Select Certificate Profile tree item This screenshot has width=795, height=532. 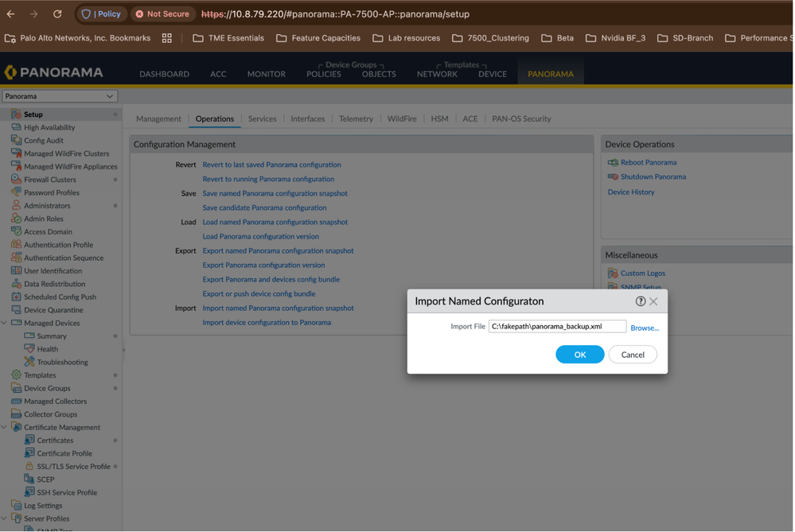coord(64,453)
